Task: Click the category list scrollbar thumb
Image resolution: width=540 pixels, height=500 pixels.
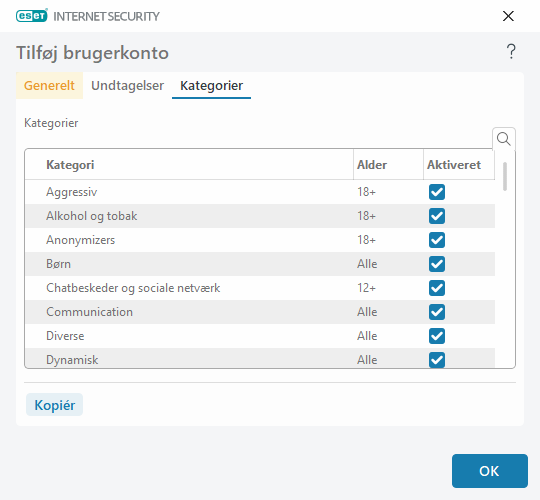Action: coord(505,176)
